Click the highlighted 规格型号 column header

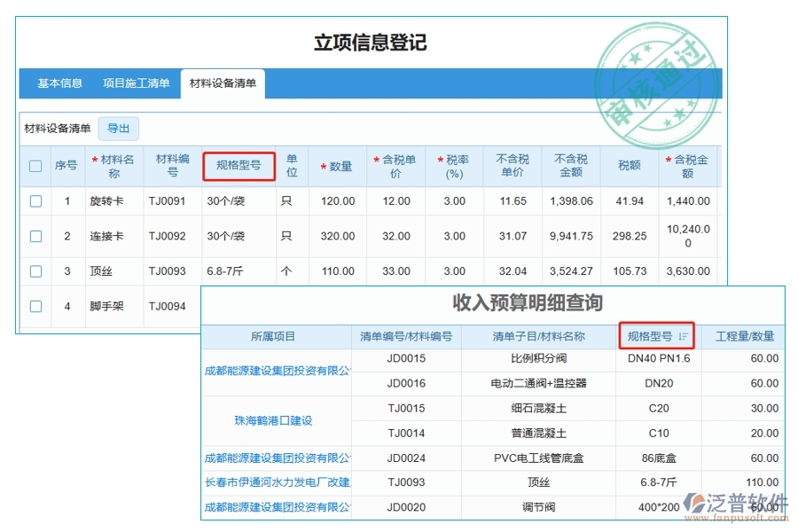click(238, 165)
